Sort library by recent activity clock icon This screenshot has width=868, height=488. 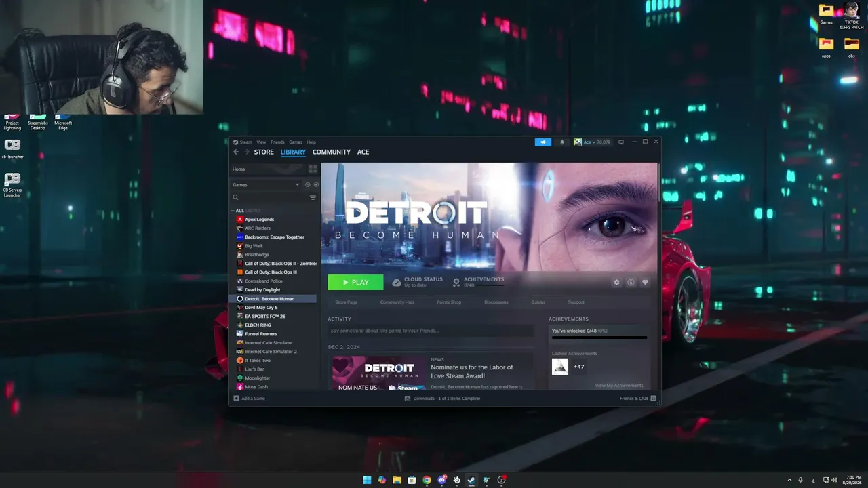click(307, 184)
